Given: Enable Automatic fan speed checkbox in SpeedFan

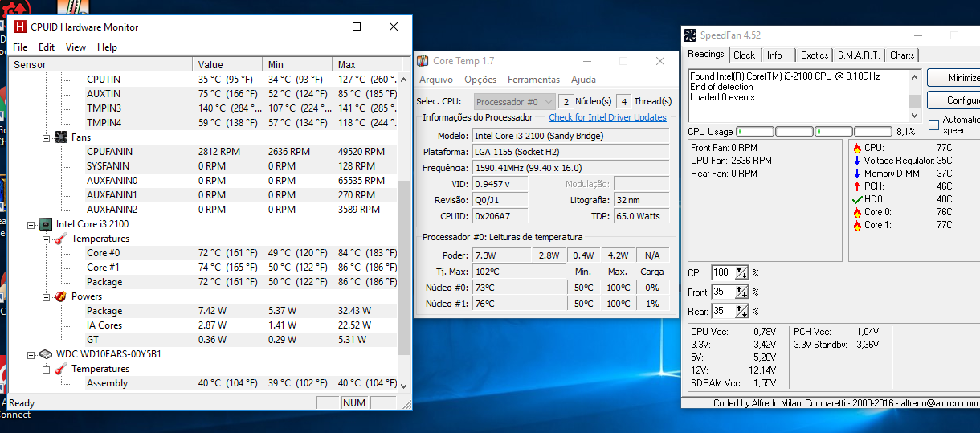Looking at the screenshot, I should pos(934,125).
